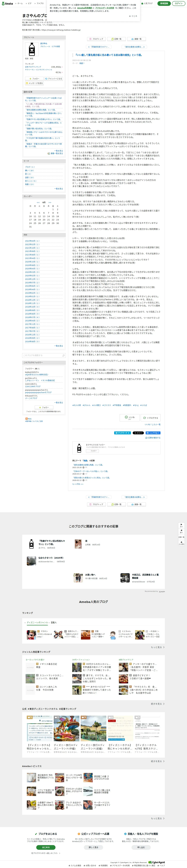Select the ディズニーレポジャンル ranking tab
Viewport: 187px width, 868px height.
(37, 623)
